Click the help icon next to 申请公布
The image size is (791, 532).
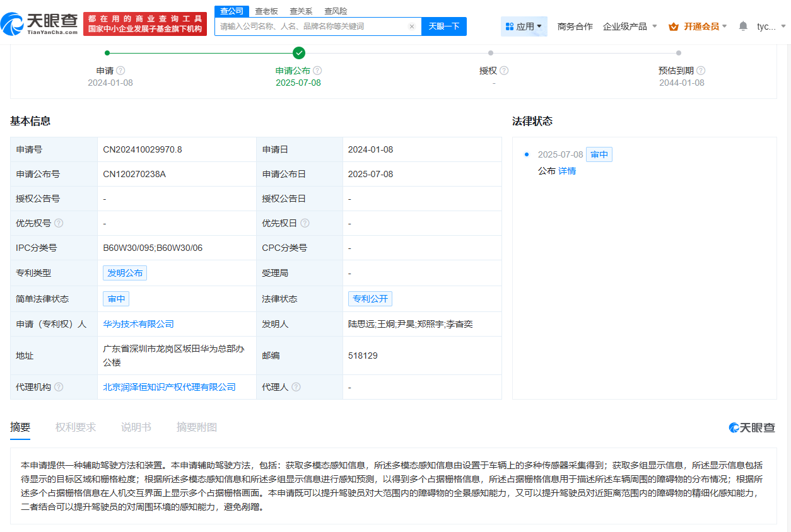point(317,71)
